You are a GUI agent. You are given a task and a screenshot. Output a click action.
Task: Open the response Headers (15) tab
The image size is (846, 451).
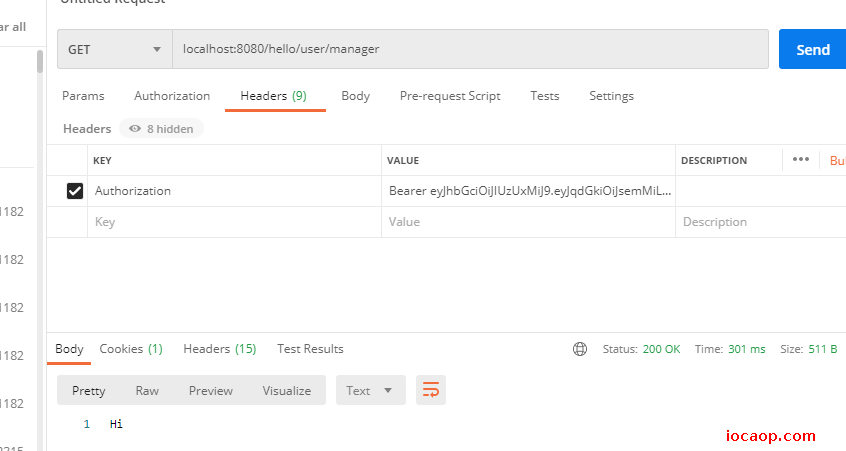(220, 349)
